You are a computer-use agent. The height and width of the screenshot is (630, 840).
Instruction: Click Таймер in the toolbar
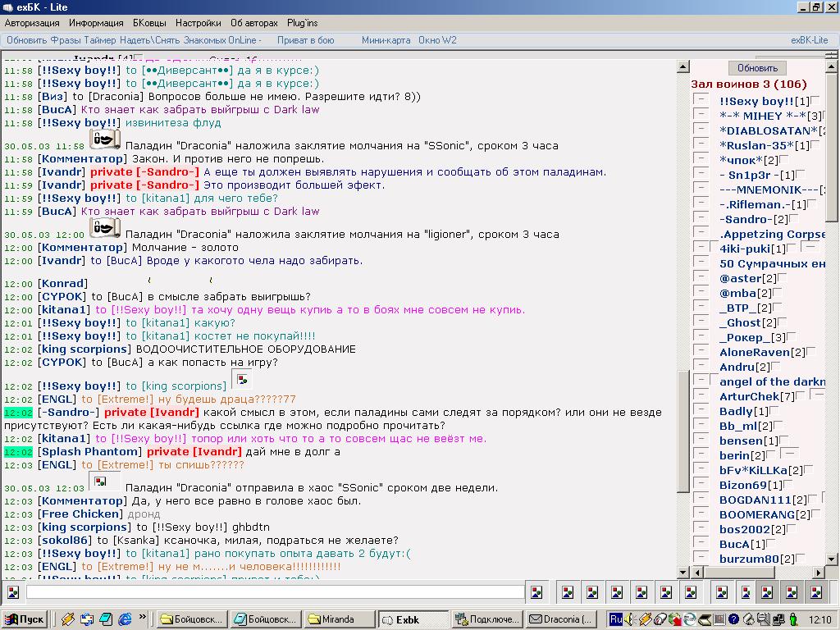99,40
